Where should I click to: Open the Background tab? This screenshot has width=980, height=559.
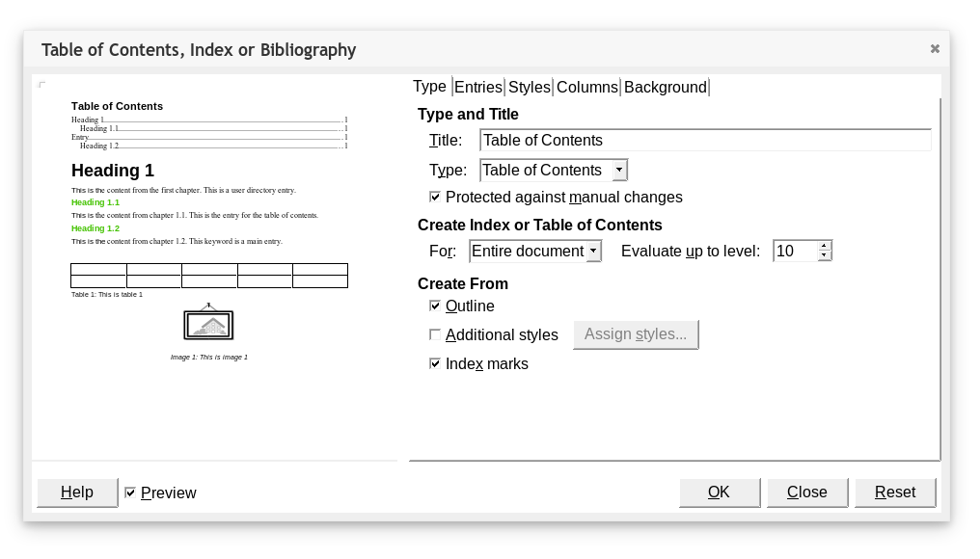tap(665, 87)
